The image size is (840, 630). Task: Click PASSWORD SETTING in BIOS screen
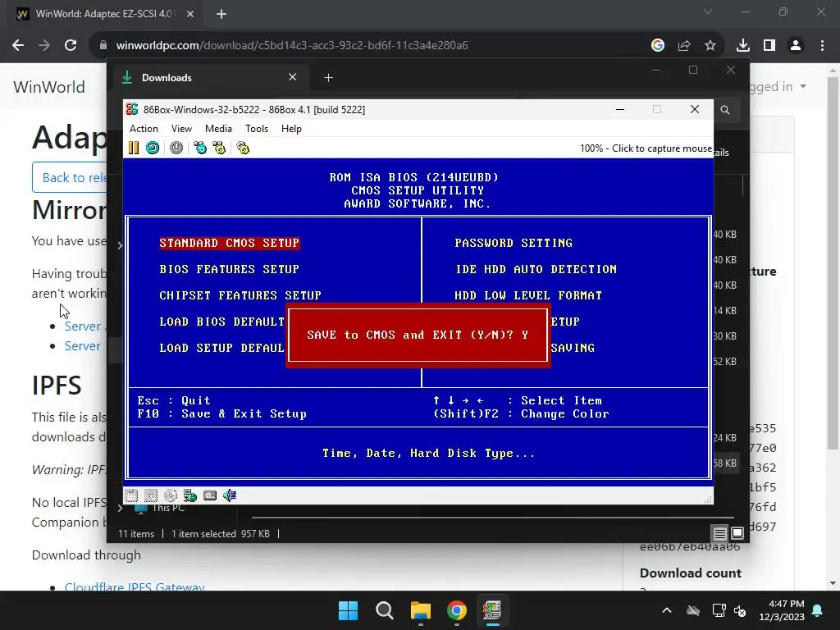[514, 243]
